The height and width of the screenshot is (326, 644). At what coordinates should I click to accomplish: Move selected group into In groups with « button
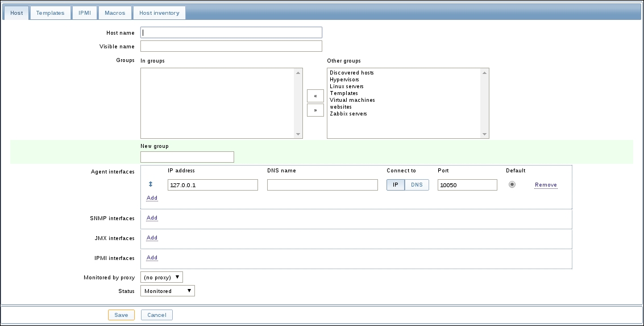tap(315, 96)
